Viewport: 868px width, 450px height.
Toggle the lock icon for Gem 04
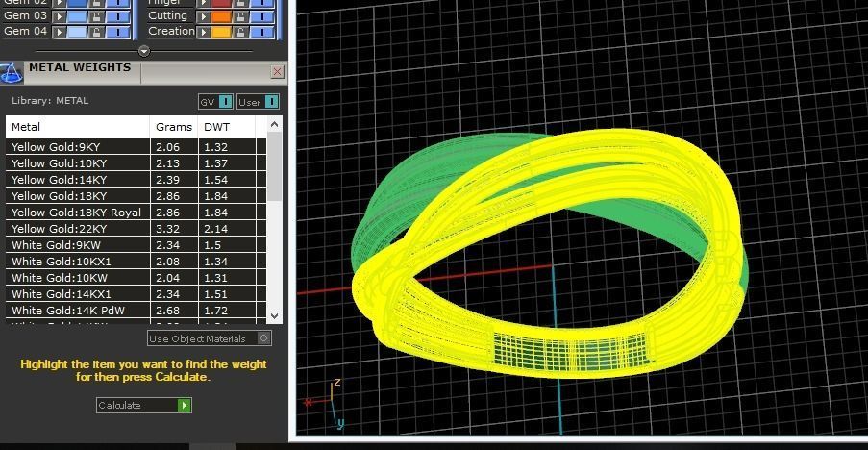[x=96, y=32]
